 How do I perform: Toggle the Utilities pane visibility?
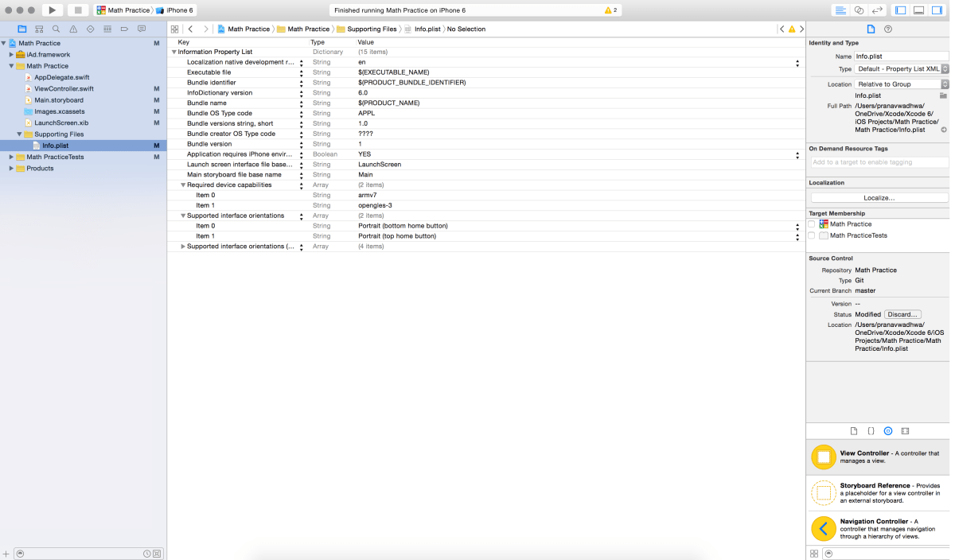coord(937,10)
